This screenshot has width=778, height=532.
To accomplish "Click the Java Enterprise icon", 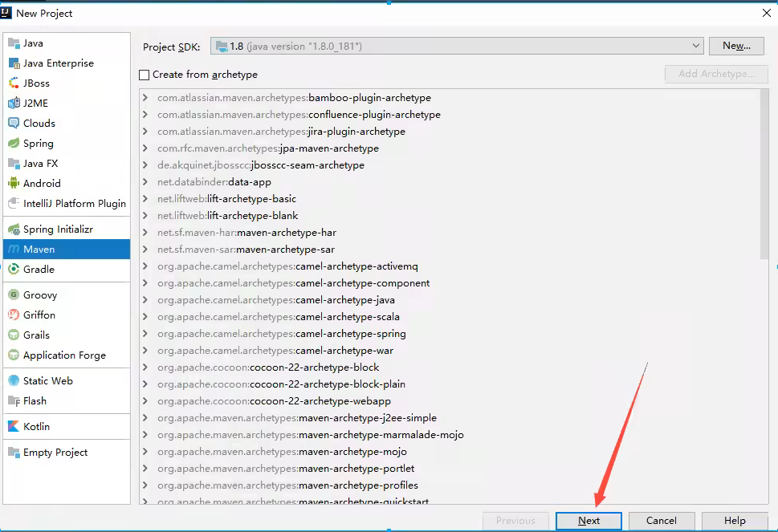I will [x=14, y=63].
